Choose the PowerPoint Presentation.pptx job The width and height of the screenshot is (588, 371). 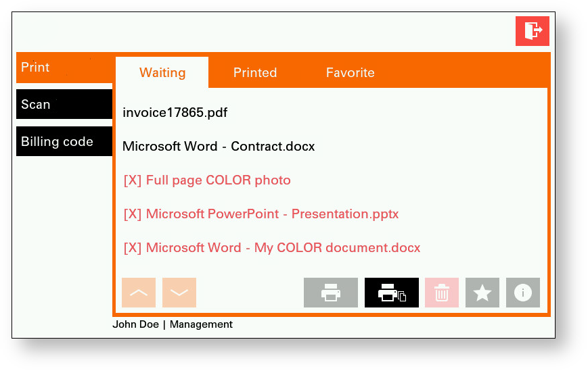pos(261,214)
